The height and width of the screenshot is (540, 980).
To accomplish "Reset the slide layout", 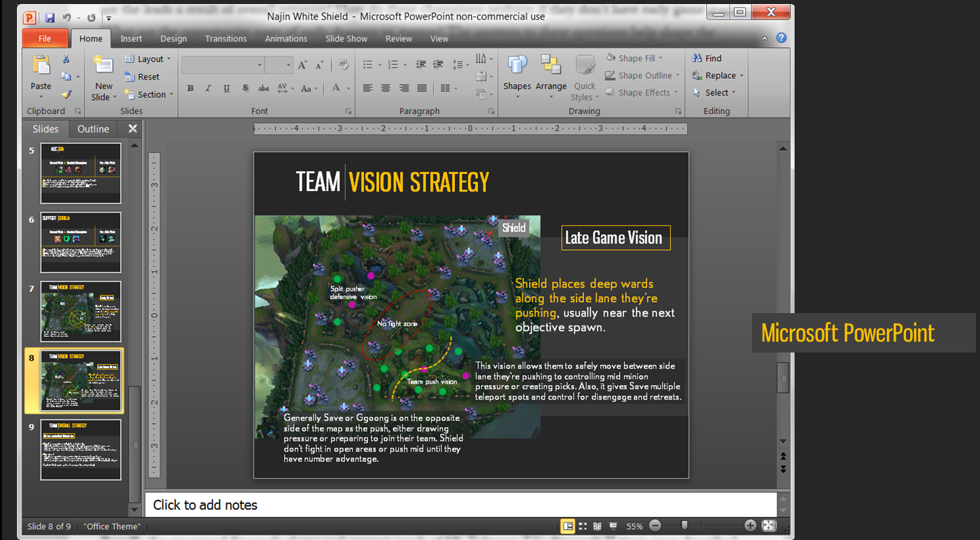I will [x=142, y=77].
